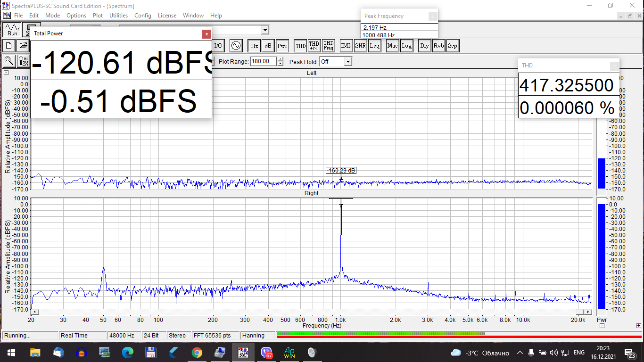
Task: Click the Run button with waveform icon
Action: click(x=12, y=30)
